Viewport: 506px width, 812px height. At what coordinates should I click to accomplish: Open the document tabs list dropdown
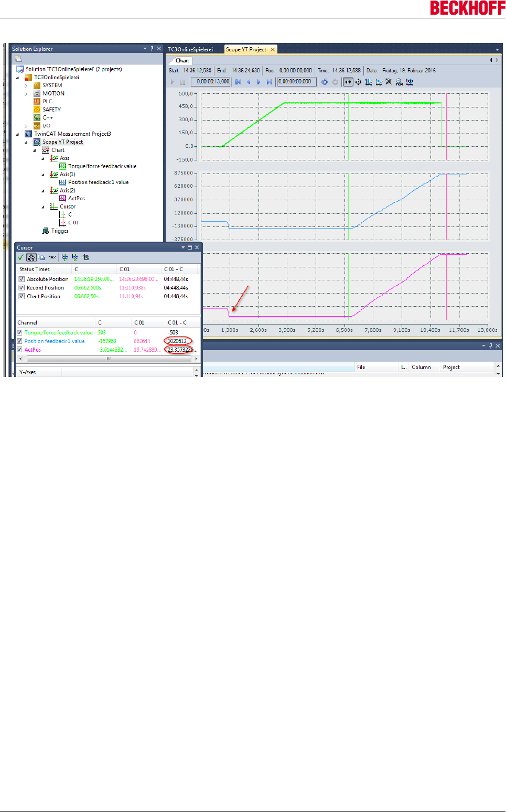click(x=497, y=50)
